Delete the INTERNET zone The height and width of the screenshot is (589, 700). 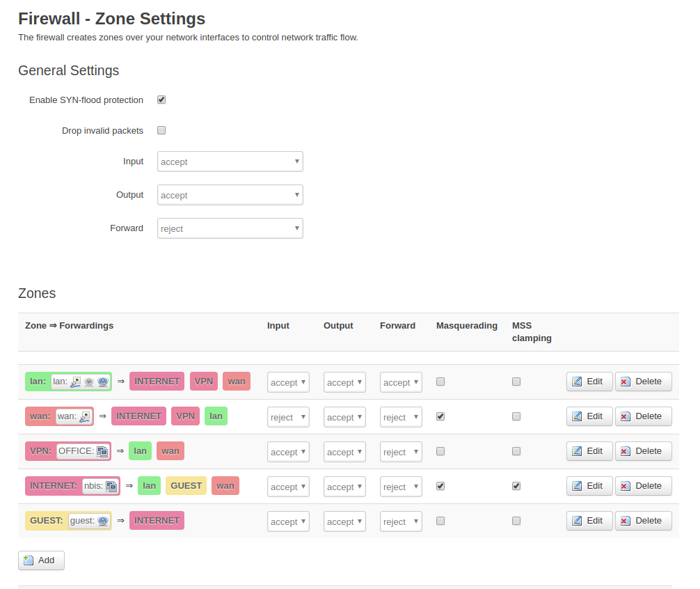(x=644, y=486)
